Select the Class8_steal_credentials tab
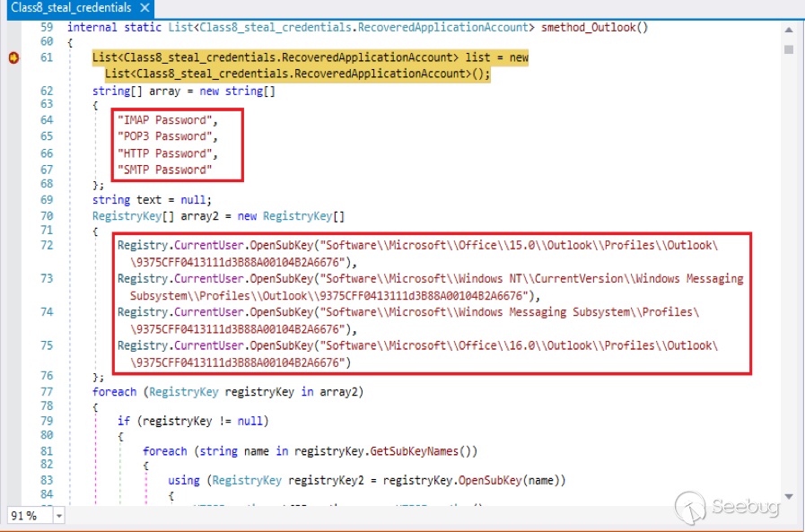This screenshot has width=805, height=532. [72, 8]
